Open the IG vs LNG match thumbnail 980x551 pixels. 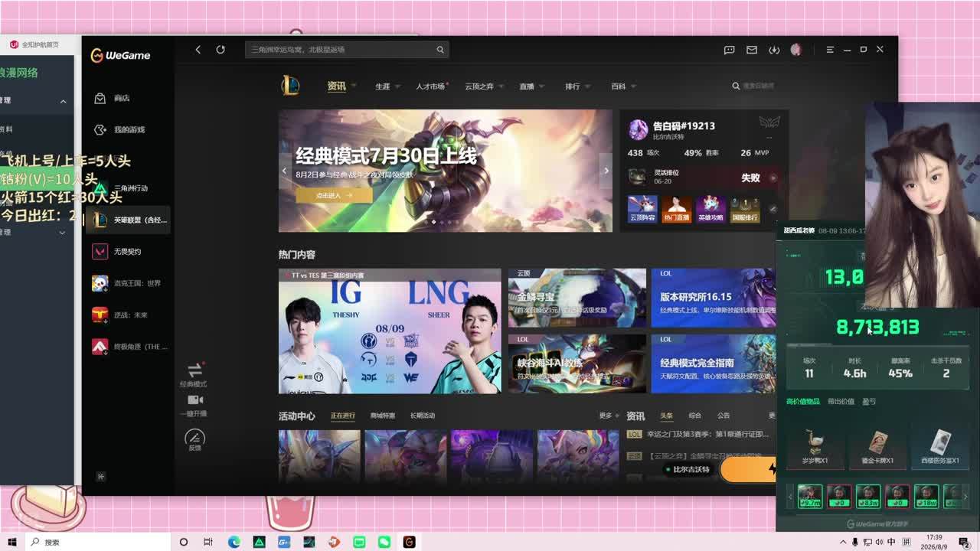(x=390, y=331)
